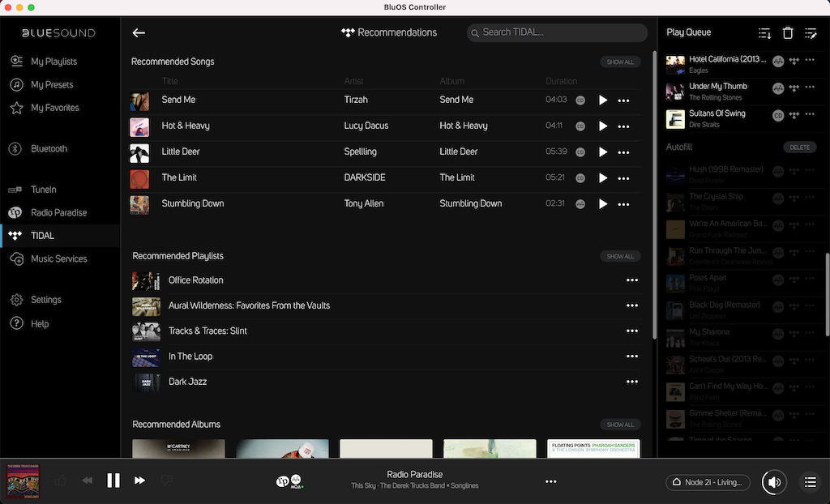Delete the Autofill tracks
Screen dimensions: 830x504
pos(799,147)
